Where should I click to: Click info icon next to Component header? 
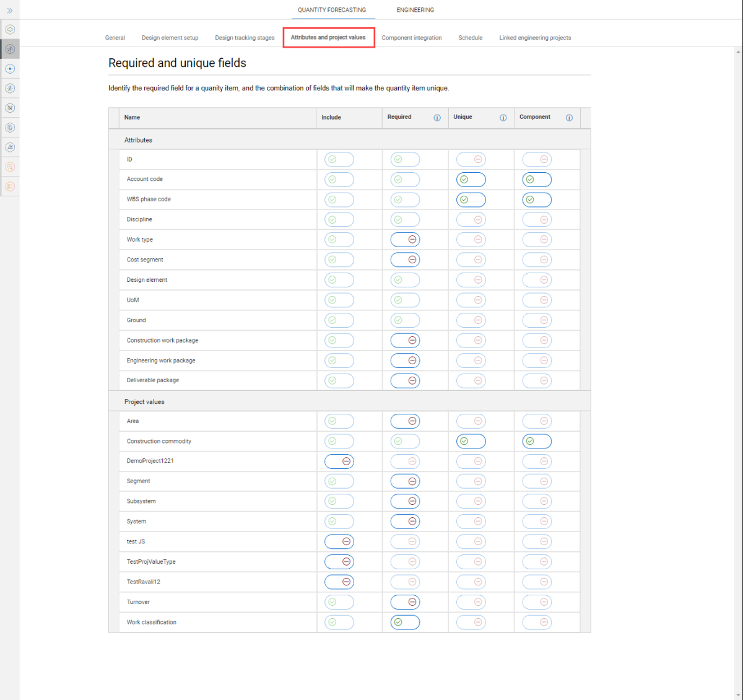pyautogui.click(x=569, y=118)
